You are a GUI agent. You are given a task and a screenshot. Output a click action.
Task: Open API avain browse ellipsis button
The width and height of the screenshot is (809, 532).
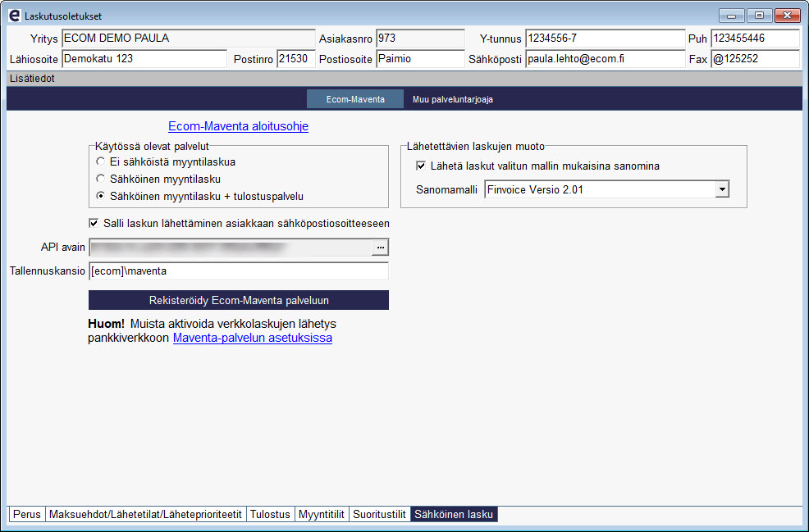(x=380, y=248)
